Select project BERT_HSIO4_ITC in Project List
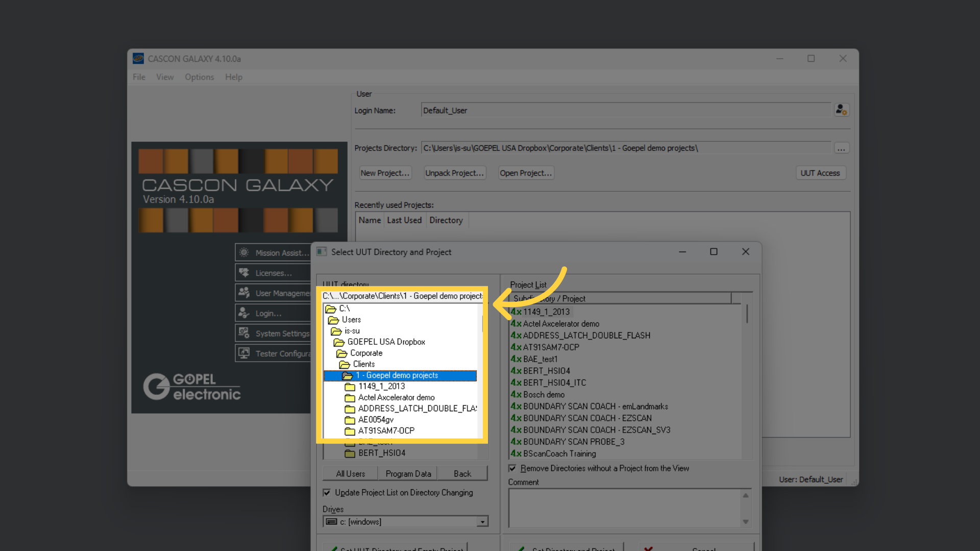This screenshot has width=980, height=551. (x=554, y=383)
